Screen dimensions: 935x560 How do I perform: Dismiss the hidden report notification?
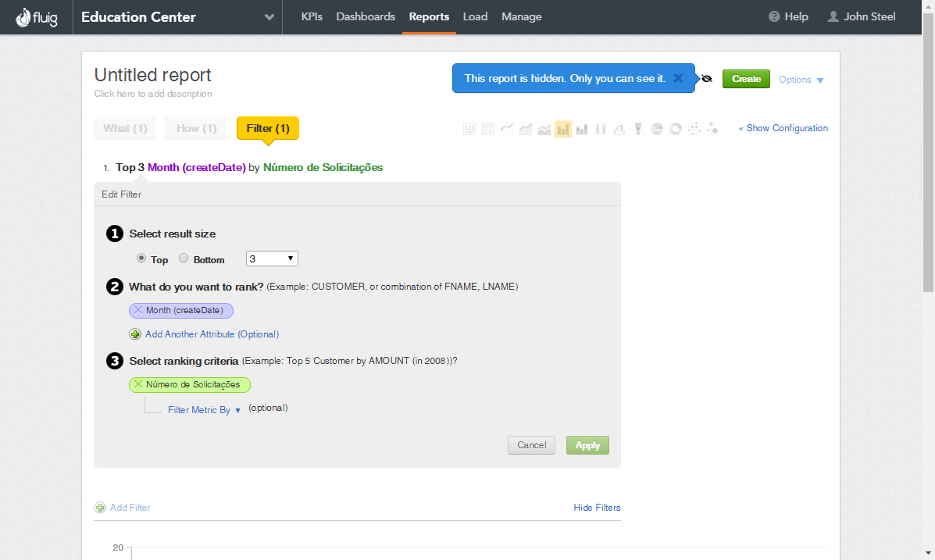click(678, 78)
